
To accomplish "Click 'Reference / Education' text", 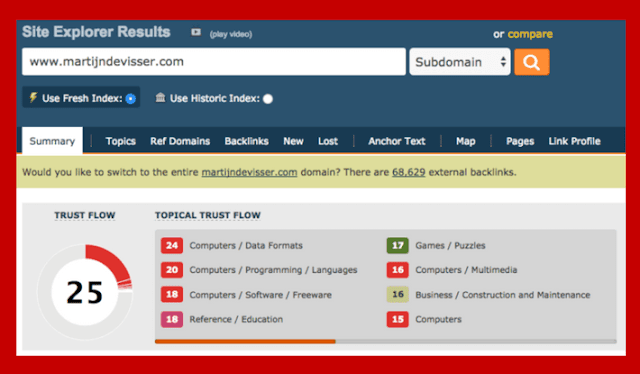I will 236,319.
